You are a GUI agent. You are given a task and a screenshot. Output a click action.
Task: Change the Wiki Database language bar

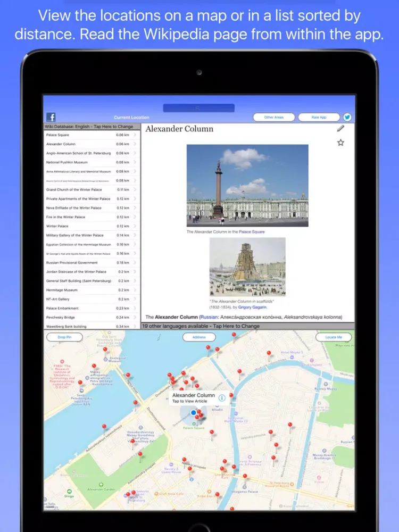pos(92,127)
